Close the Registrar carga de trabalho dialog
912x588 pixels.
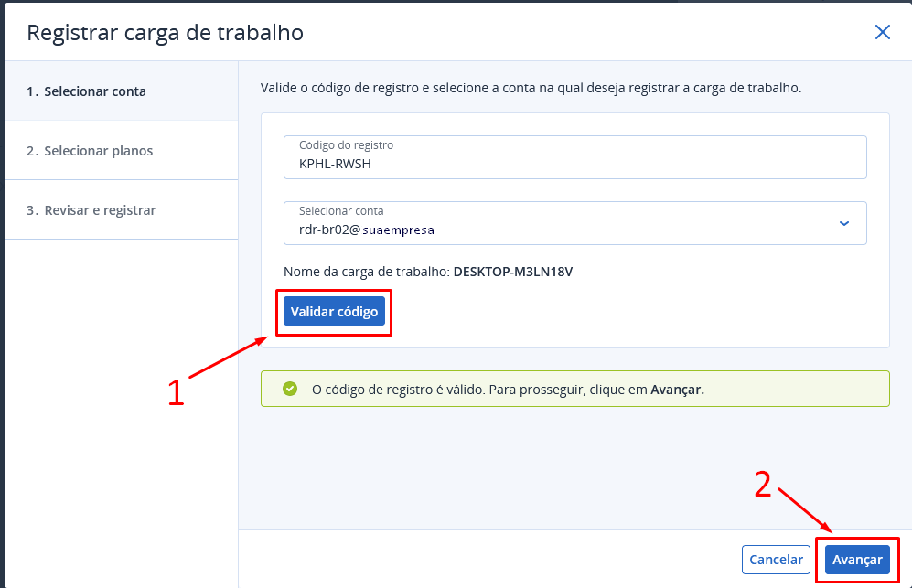pos(882,33)
